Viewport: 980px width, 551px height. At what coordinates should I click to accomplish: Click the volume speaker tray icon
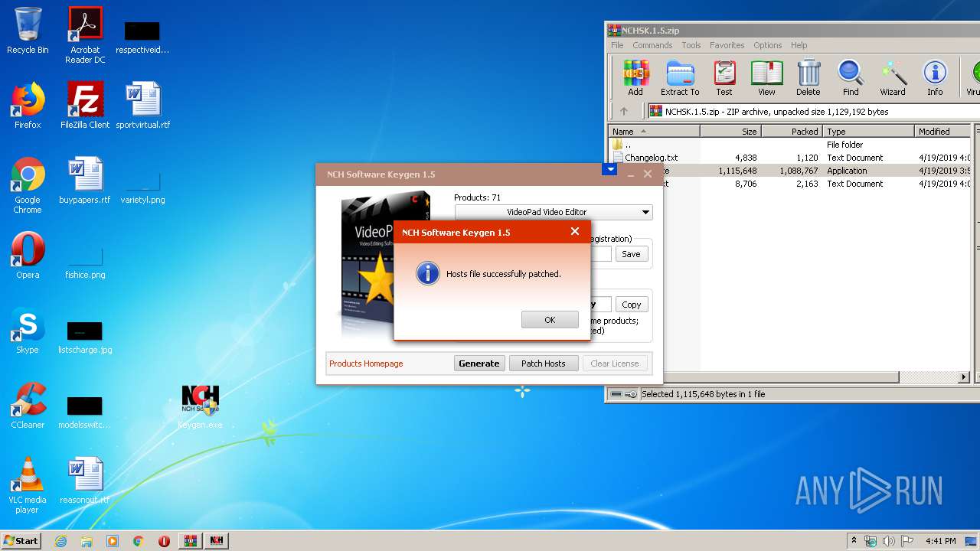pyautogui.click(x=888, y=541)
